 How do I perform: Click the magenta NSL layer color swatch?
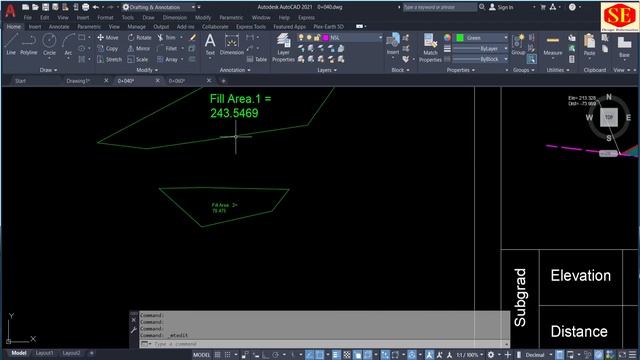[326, 38]
